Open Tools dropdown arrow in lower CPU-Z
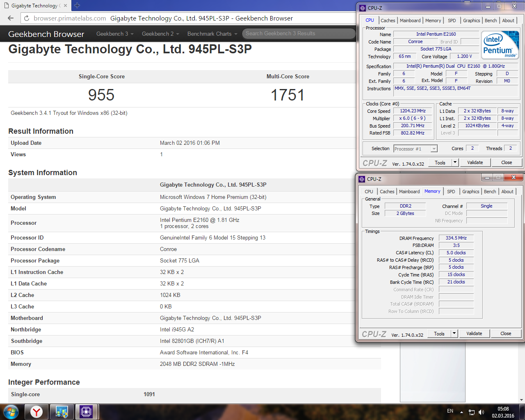 (x=454, y=333)
